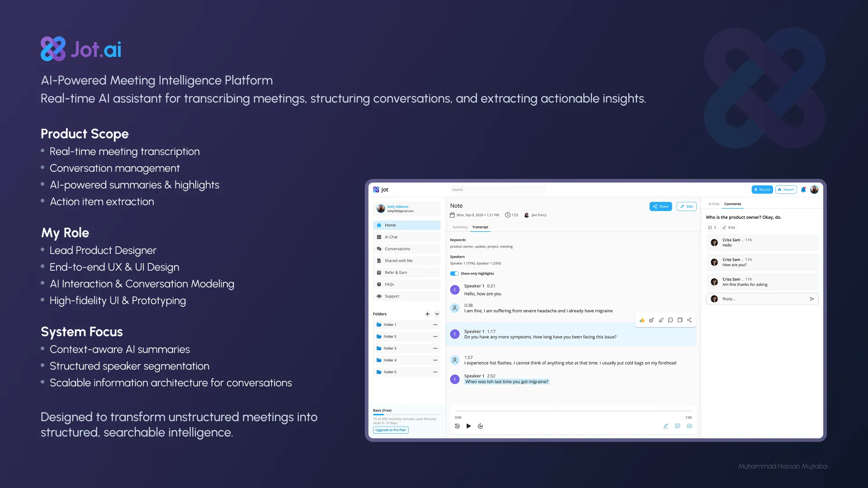Send the reply with the arrow icon
The width and height of the screenshot is (868, 488).
(812, 299)
